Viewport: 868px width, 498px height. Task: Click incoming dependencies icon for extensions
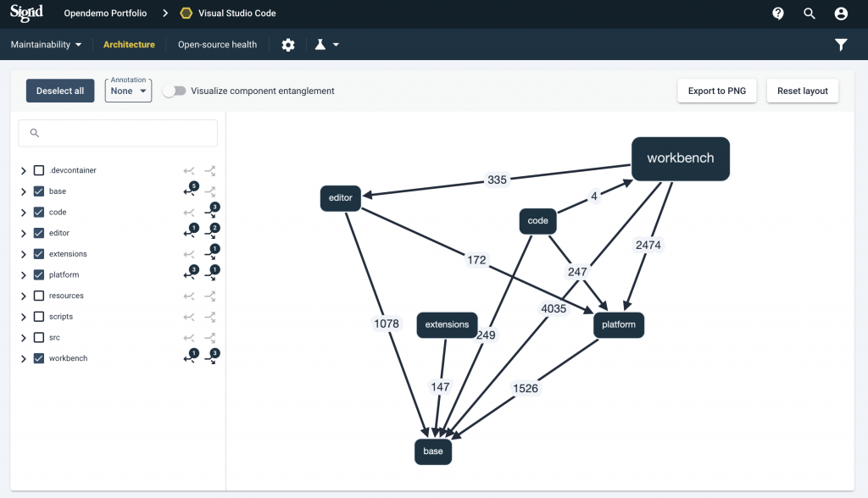tap(189, 255)
